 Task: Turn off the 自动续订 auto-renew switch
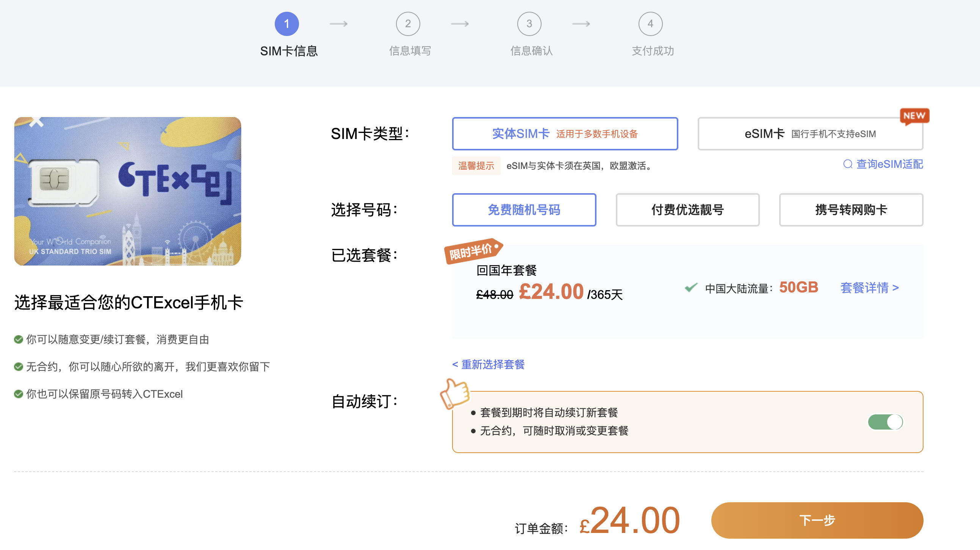(885, 422)
